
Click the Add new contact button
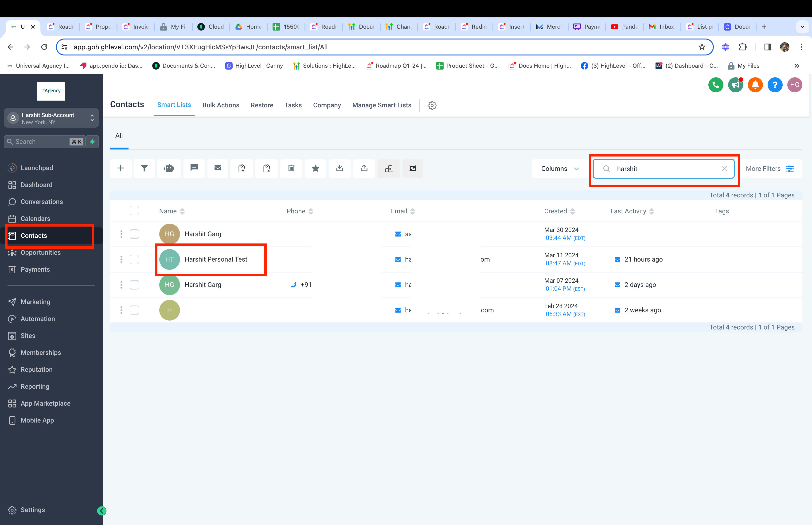coord(121,168)
